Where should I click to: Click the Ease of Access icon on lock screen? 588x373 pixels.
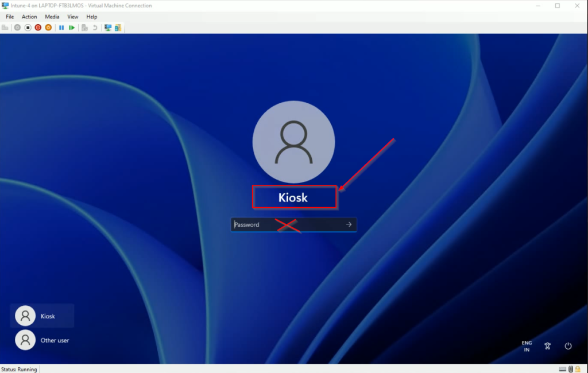(x=547, y=346)
